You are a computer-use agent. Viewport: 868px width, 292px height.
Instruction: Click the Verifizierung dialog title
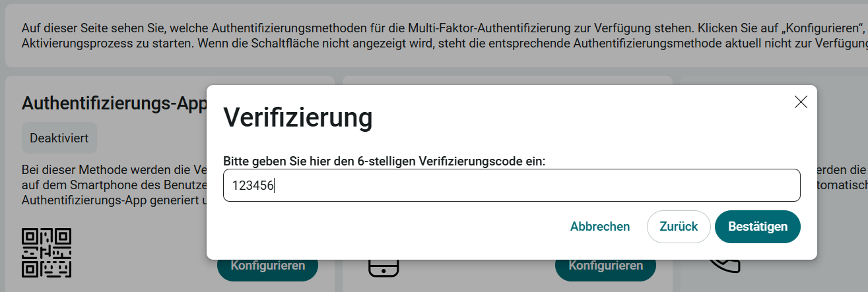click(x=298, y=118)
